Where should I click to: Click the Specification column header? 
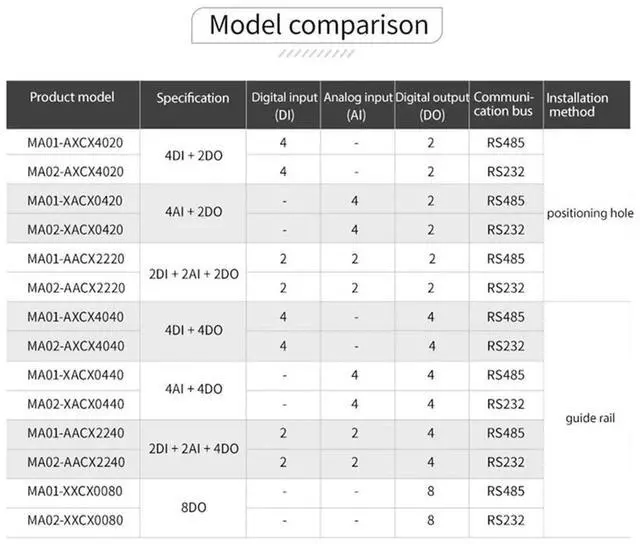point(193,98)
